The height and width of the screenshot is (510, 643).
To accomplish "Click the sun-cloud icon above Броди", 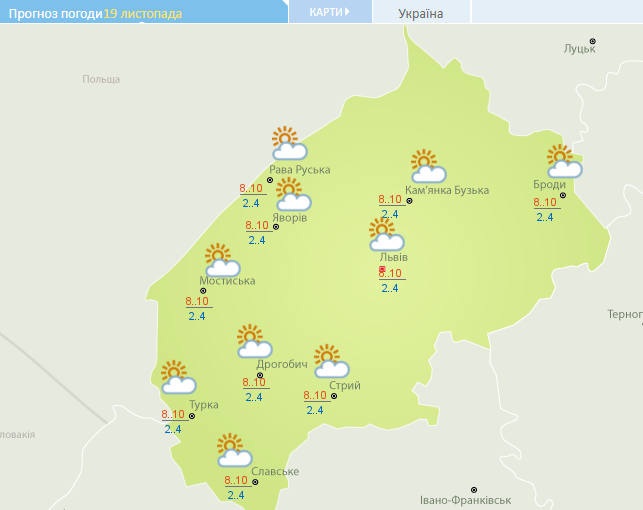I will click(x=563, y=161).
